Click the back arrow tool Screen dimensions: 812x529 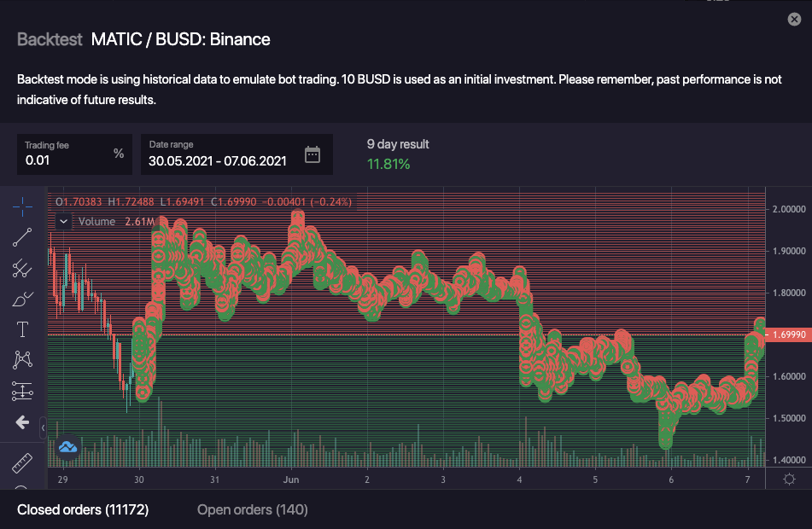click(23, 421)
